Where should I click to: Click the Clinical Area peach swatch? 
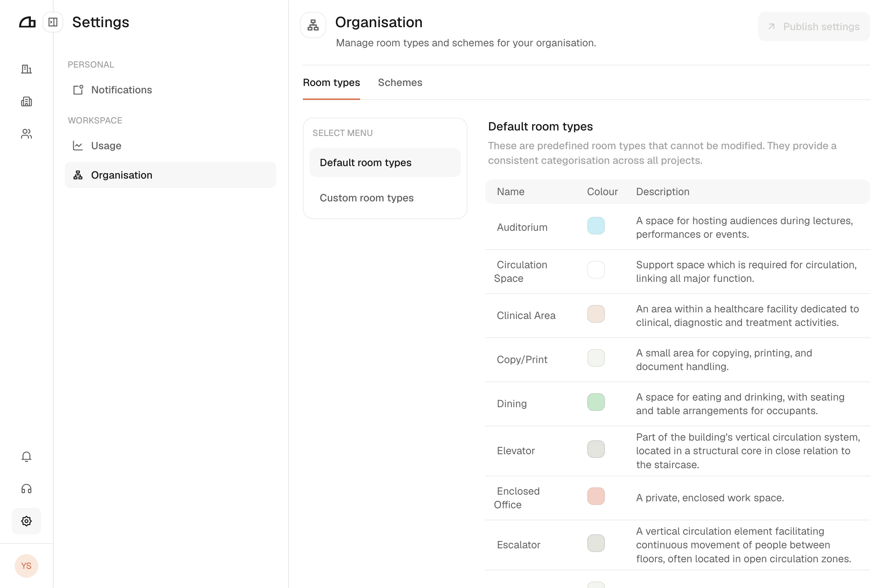click(x=596, y=314)
